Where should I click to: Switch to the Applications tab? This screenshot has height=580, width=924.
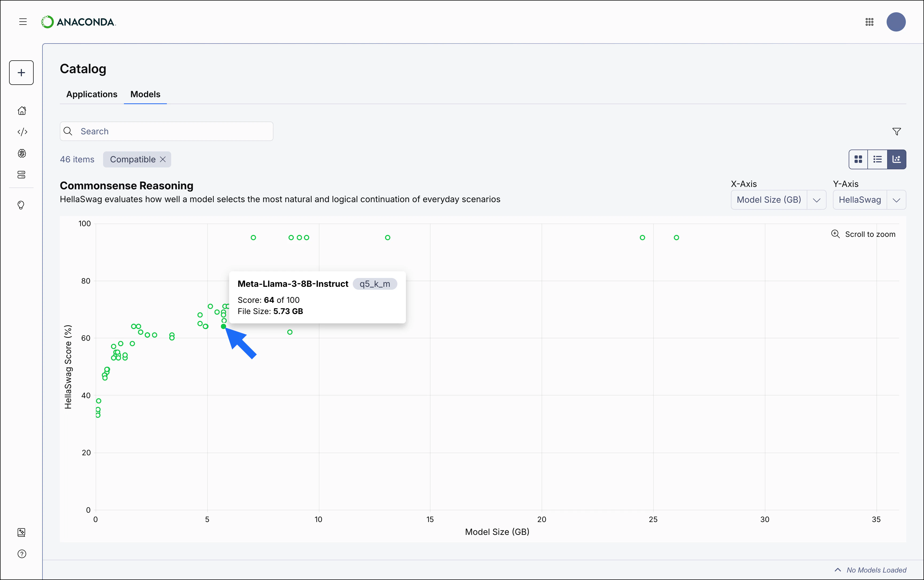coord(91,94)
